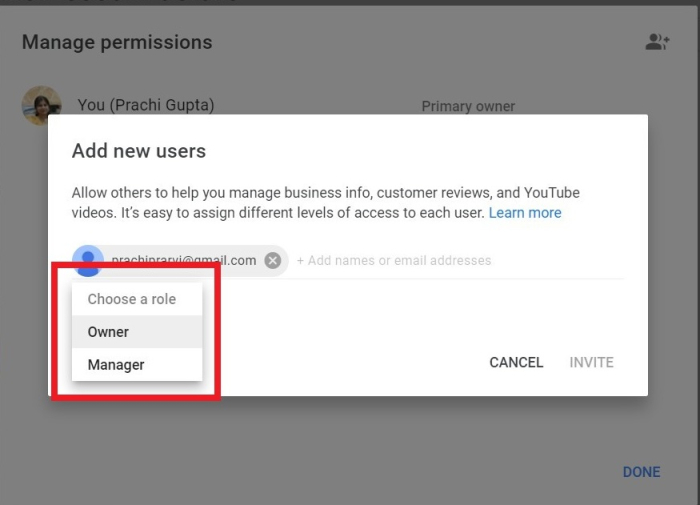
Task: Click the Add new users dialog title
Action: (139, 151)
